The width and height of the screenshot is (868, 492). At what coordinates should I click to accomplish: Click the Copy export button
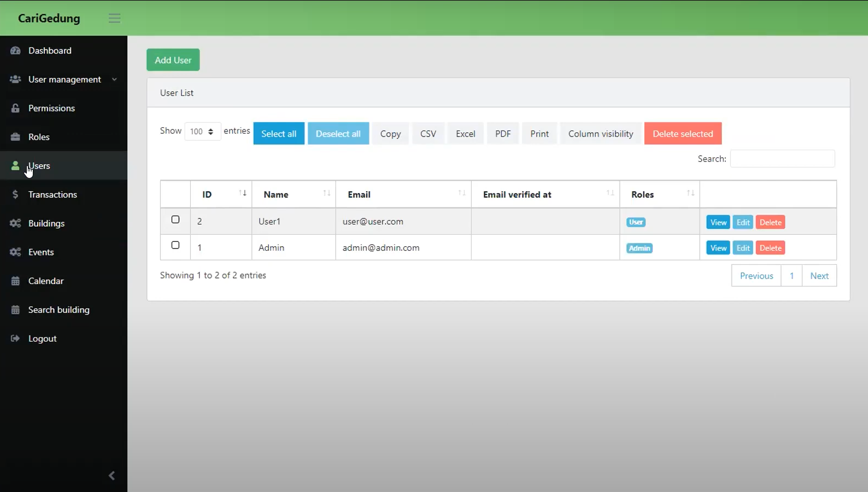(390, 134)
